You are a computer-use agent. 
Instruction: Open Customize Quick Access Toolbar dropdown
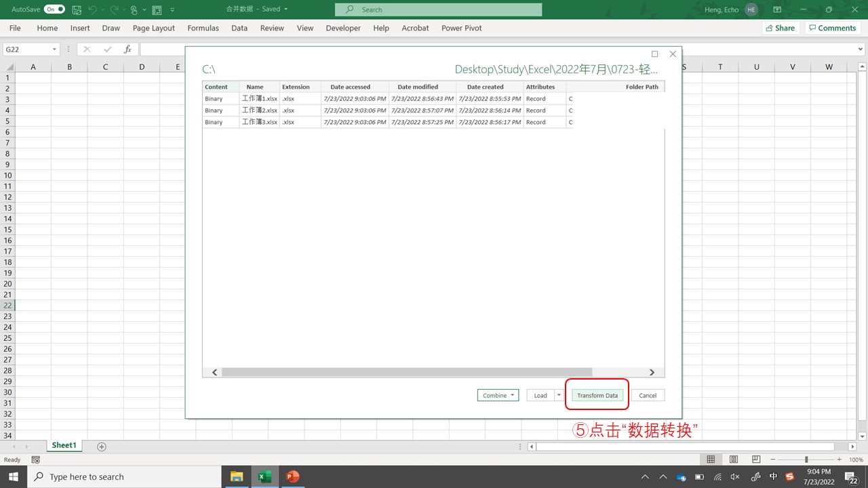click(172, 9)
